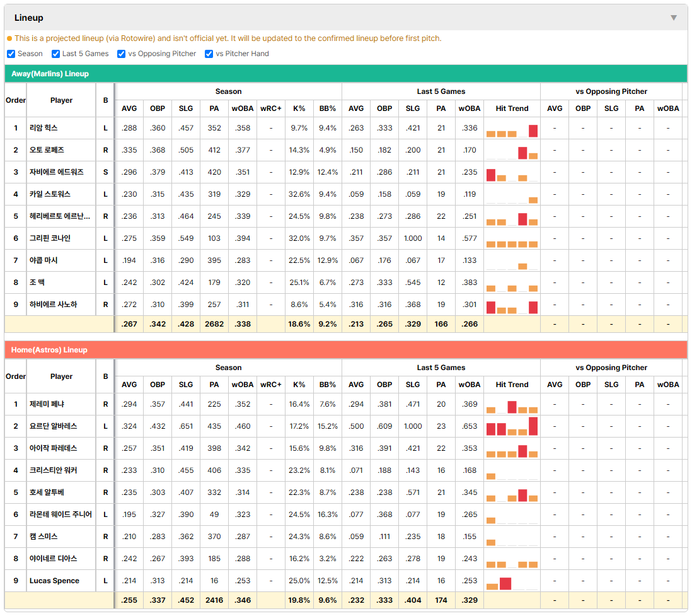This screenshot has width=692, height=616.
Task: Toggle the Last 5 Games checkbox
Action: 55,54
